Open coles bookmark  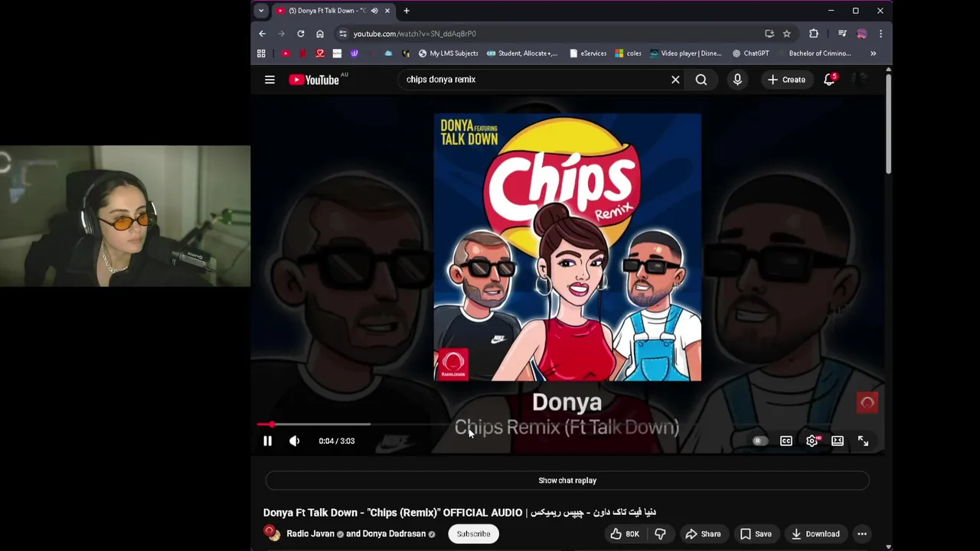629,54
